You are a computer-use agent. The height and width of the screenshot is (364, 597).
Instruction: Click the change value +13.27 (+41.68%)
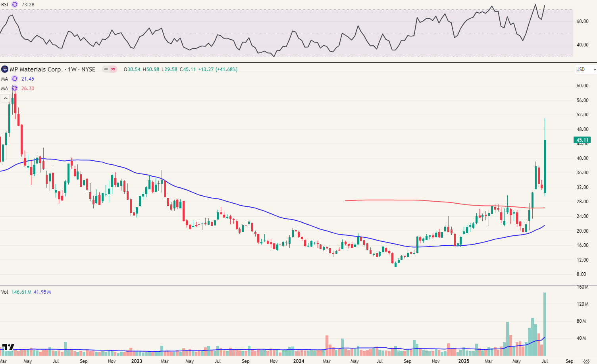[x=218, y=69]
